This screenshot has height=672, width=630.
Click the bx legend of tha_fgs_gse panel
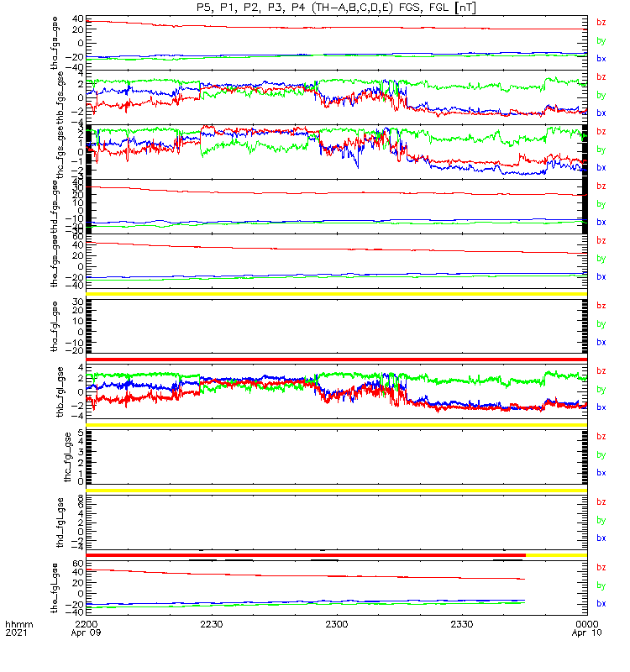pos(601,59)
